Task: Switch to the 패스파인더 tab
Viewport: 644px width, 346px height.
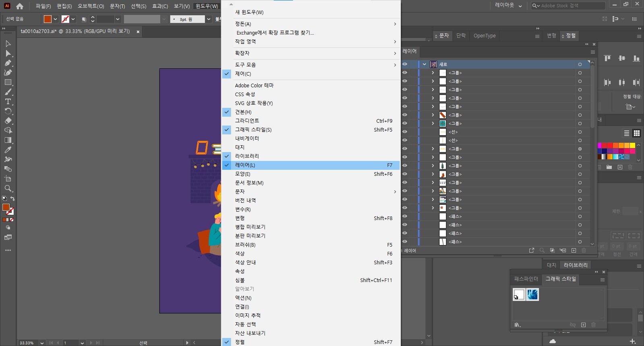Action: coord(526,279)
